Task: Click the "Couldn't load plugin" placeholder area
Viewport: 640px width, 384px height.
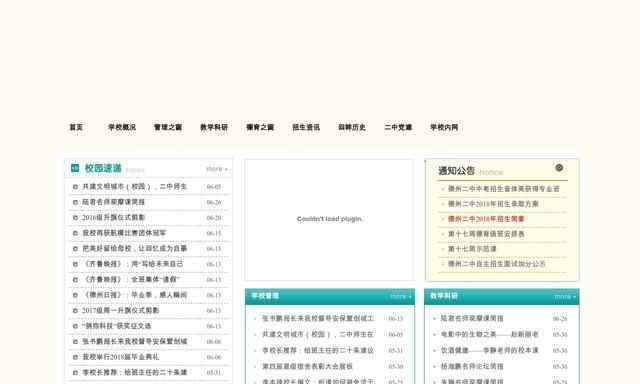Action: (x=329, y=220)
